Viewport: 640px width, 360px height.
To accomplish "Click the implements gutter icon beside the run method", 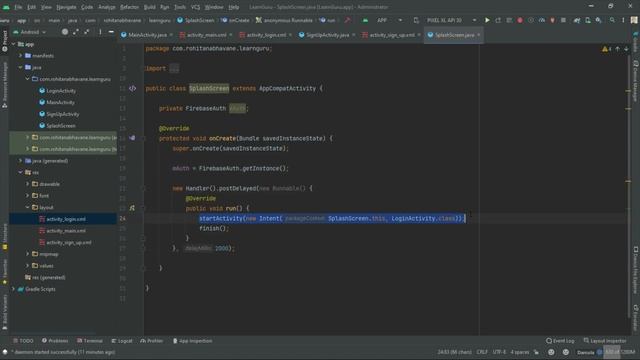I will (132, 208).
